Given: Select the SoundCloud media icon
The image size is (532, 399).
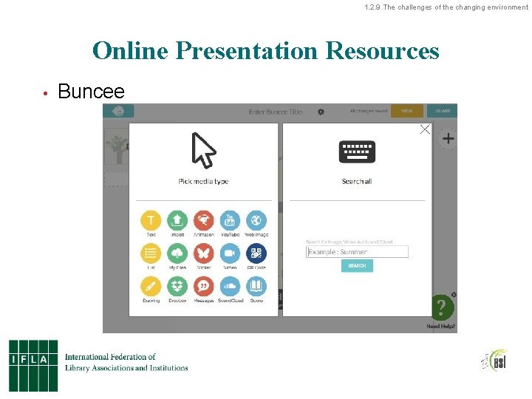Looking at the screenshot, I should pos(230,287).
